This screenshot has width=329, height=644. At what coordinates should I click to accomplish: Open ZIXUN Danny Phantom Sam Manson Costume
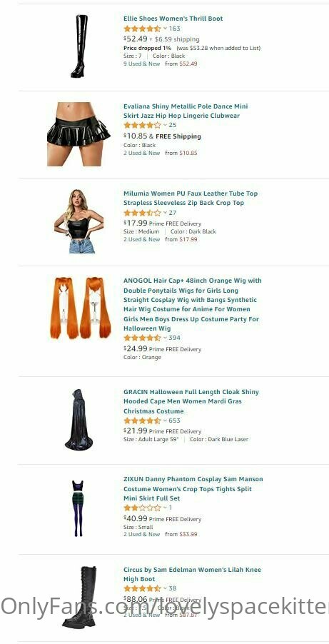tap(193, 489)
